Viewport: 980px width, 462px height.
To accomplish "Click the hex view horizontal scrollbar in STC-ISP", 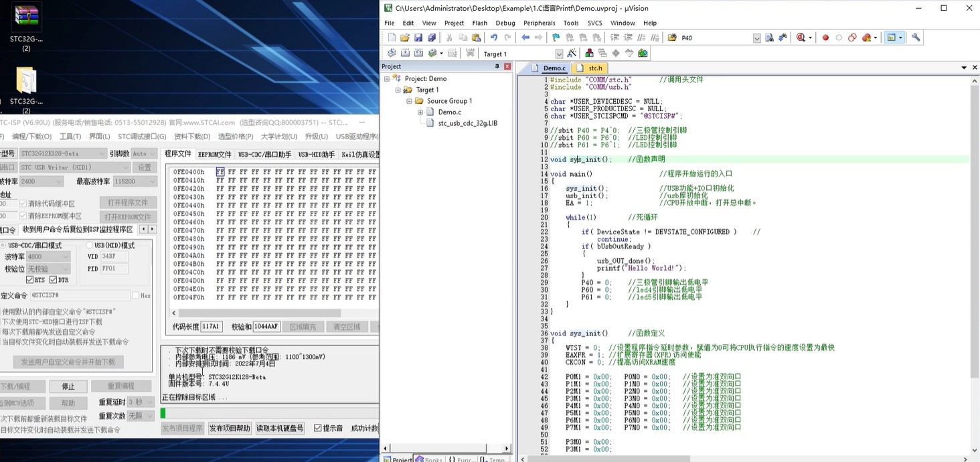I will (x=260, y=313).
